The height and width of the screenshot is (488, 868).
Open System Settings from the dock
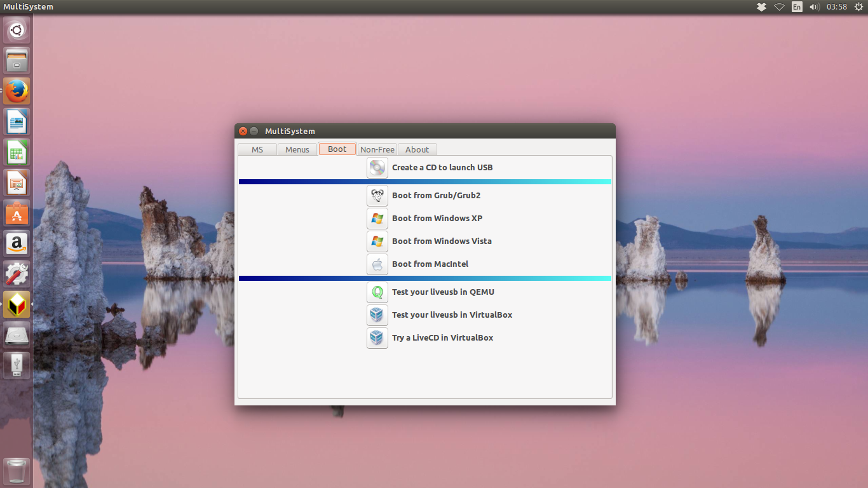click(17, 274)
